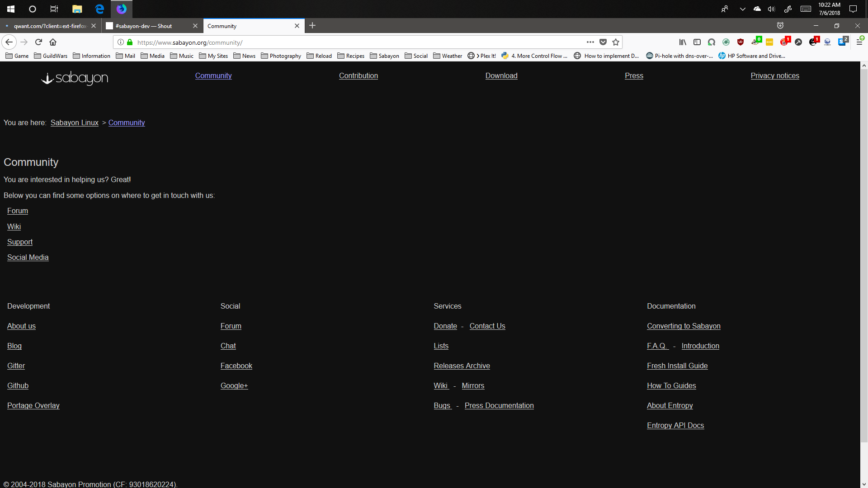Open the Sabayon bookmarks folder

click(x=384, y=56)
